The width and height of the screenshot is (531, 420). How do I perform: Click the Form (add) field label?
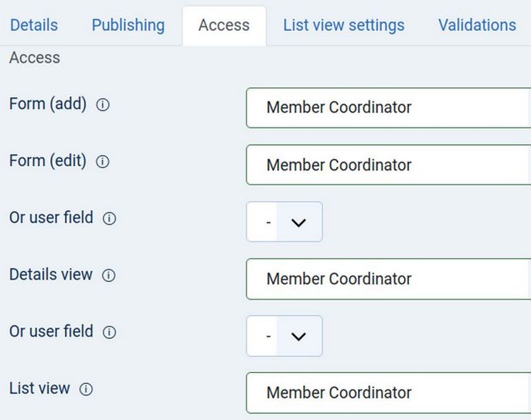(48, 104)
